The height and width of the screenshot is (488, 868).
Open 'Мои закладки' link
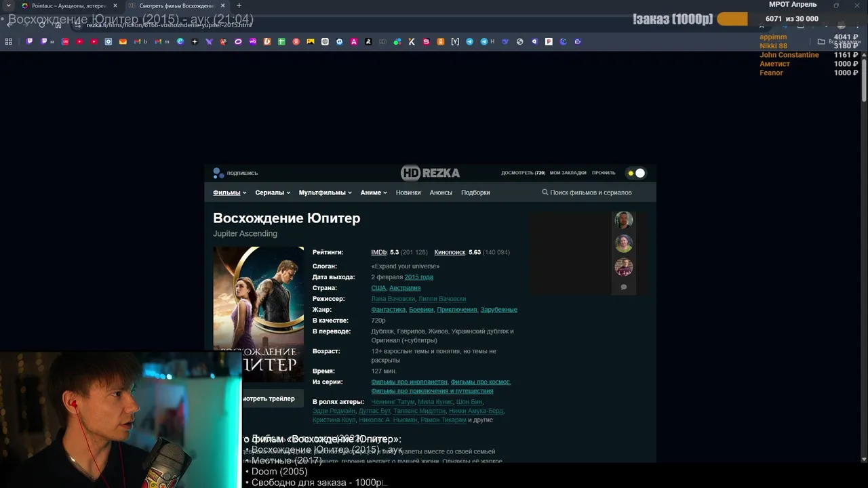click(x=568, y=173)
